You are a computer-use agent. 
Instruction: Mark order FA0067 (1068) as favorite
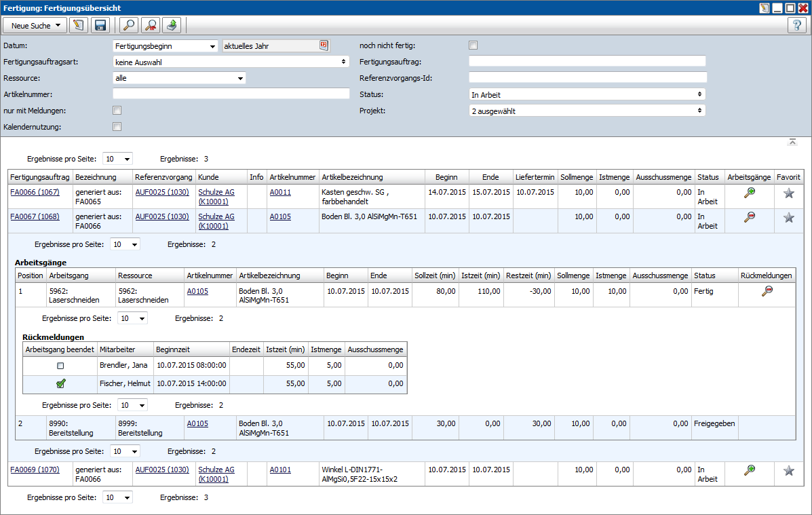click(788, 217)
